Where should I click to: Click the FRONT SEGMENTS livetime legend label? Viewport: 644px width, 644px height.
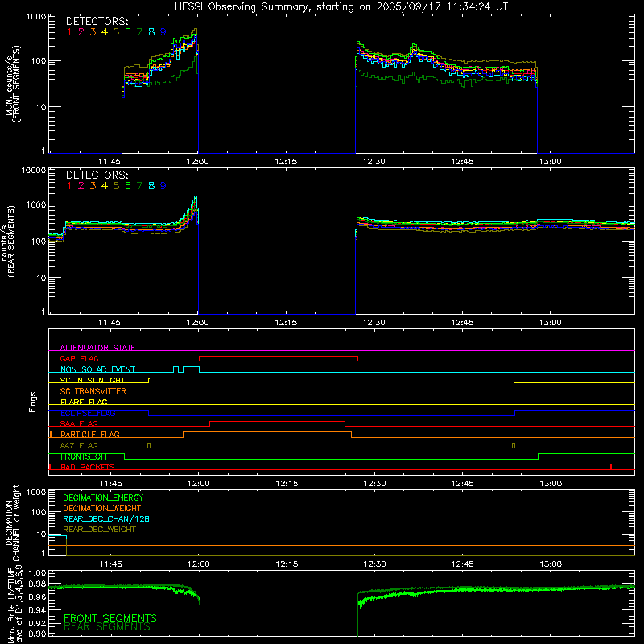click(110, 618)
